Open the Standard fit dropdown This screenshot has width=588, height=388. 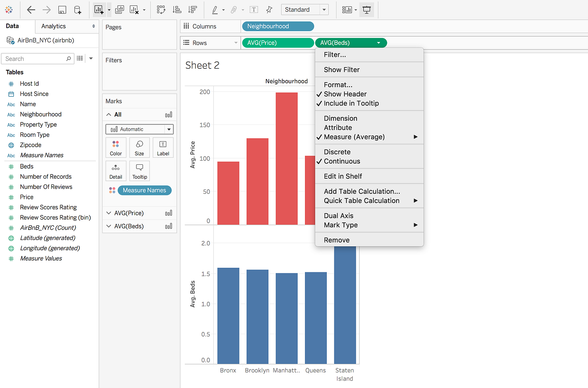305,10
